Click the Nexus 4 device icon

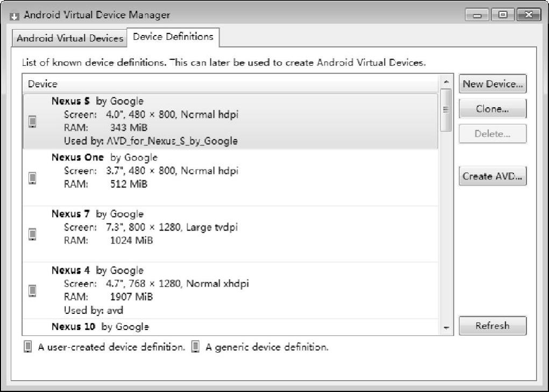(x=32, y=290)
